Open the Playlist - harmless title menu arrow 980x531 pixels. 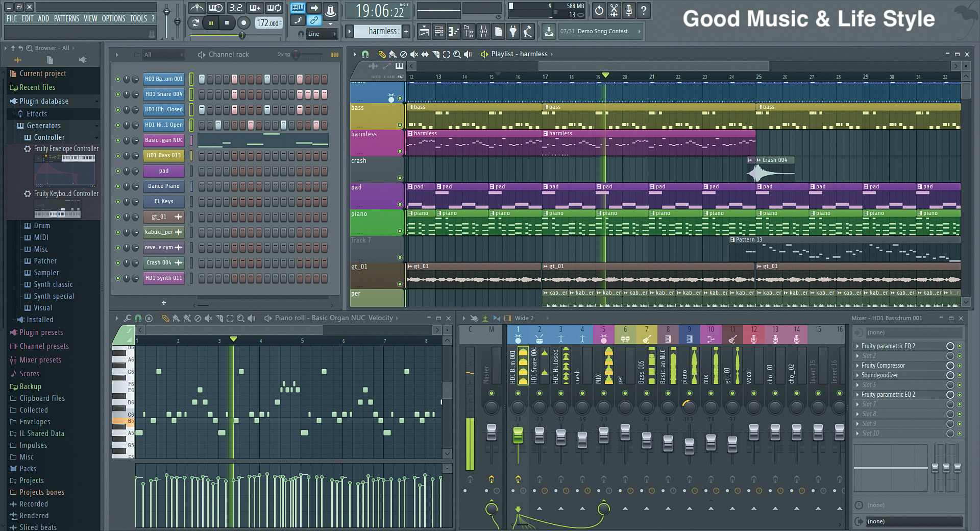[x=552, y=54]
